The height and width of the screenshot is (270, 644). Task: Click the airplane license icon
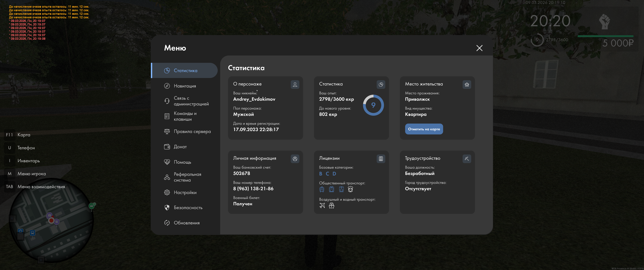pyautogui.click(x=322, y=206)
